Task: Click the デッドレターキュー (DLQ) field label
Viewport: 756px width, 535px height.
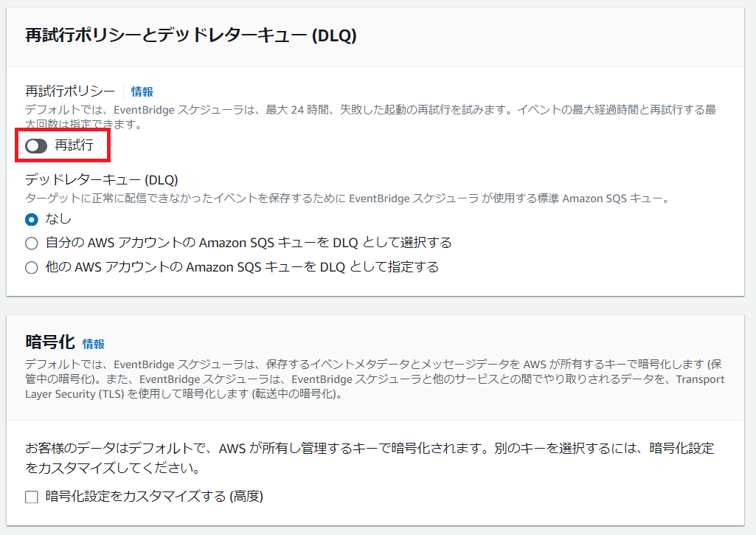Action: pyautogui.click(x=102, y=179)
